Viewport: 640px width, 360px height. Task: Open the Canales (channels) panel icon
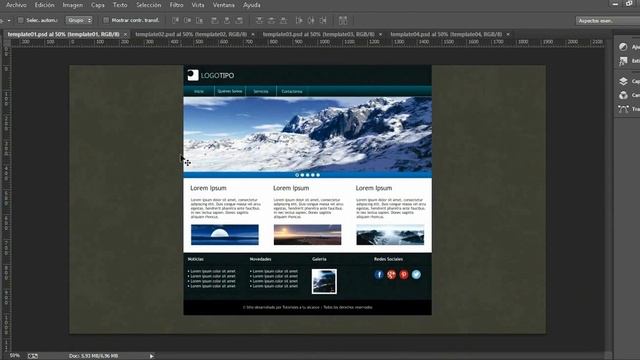[x=623, y=95]
